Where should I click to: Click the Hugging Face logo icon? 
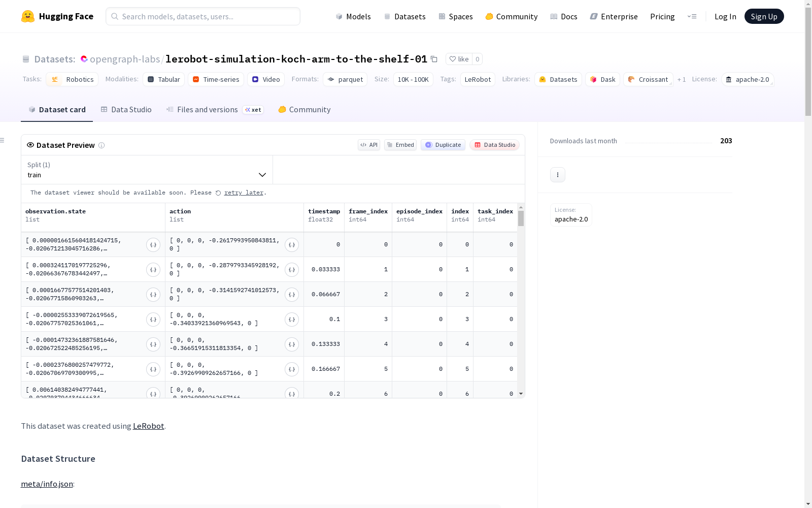(x=28, y=16)
